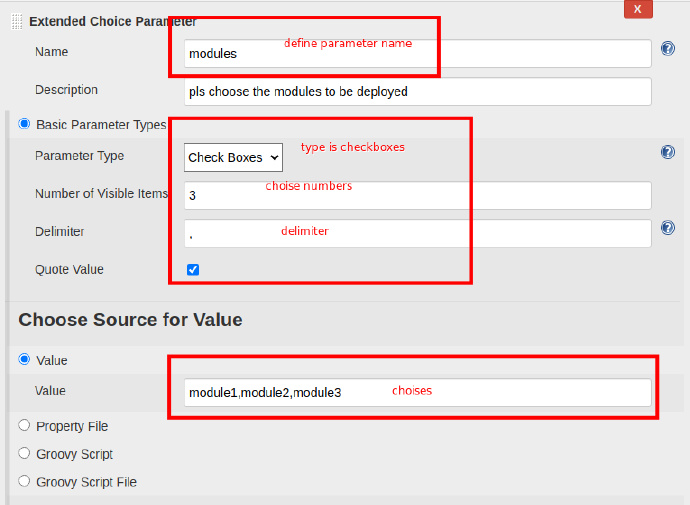The image size is (690, 505).
Task: Delete parameter with the red X button
Action: [x=638, y=9]
